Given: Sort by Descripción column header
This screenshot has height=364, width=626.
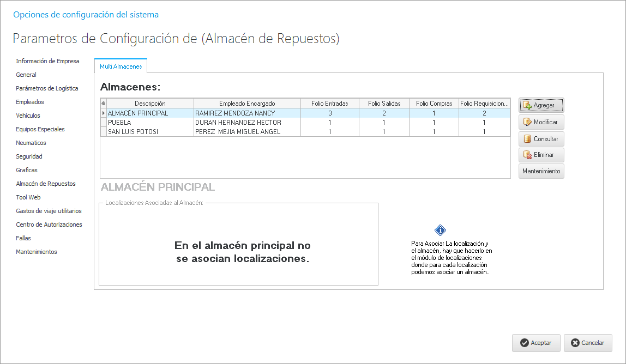Looking at the screenshot, I should [150, 104].
